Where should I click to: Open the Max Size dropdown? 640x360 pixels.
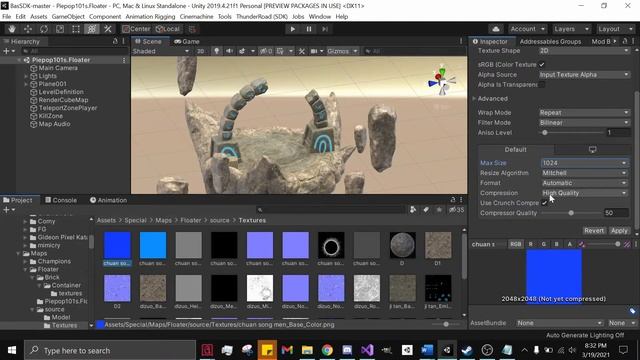point(584,162)
